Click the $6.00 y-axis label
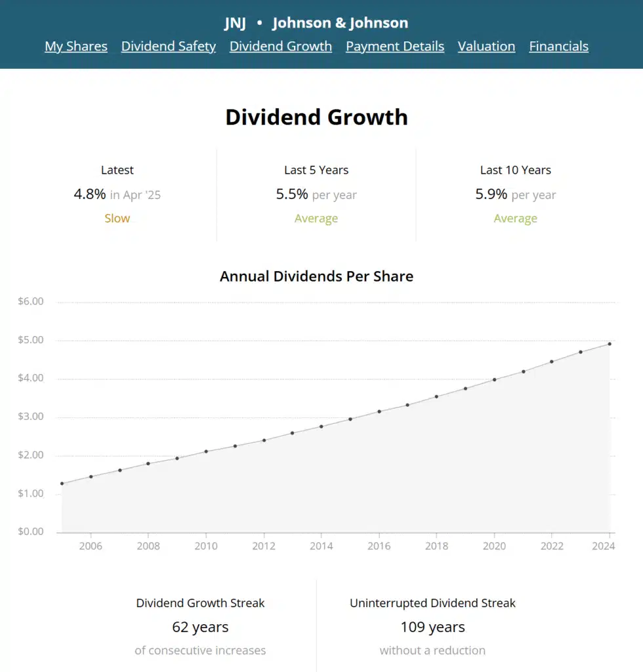The width and height of the screenshot is (643, 672). click(30, 301)
